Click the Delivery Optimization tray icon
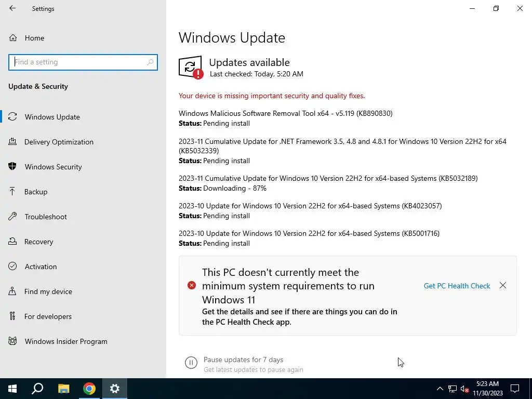 coord(12,141)
